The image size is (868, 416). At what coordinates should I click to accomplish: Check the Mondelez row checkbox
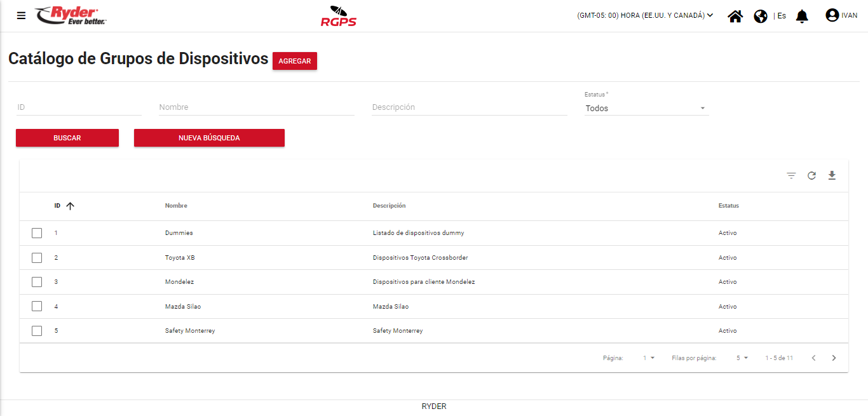tap(37, 282)
